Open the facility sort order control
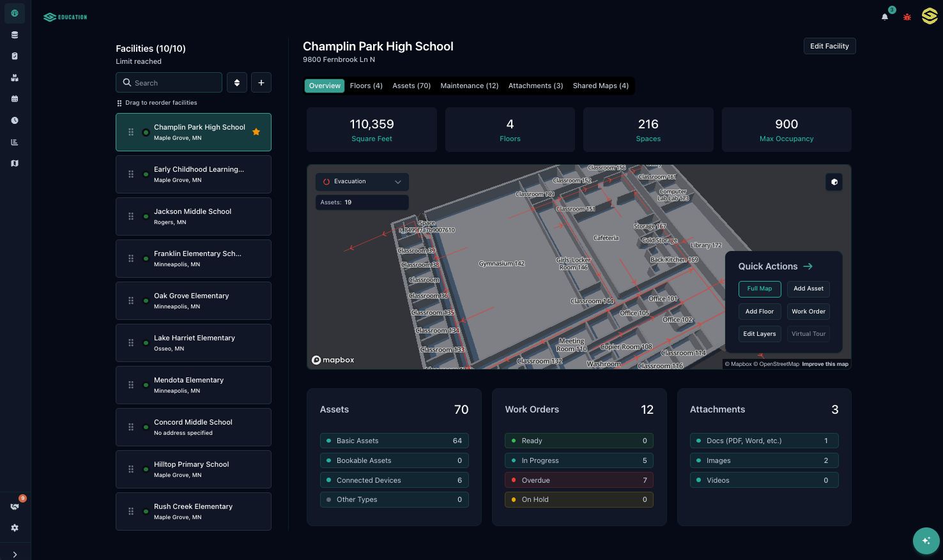This screenshot has height=560, width=943. tap(237, 83)
